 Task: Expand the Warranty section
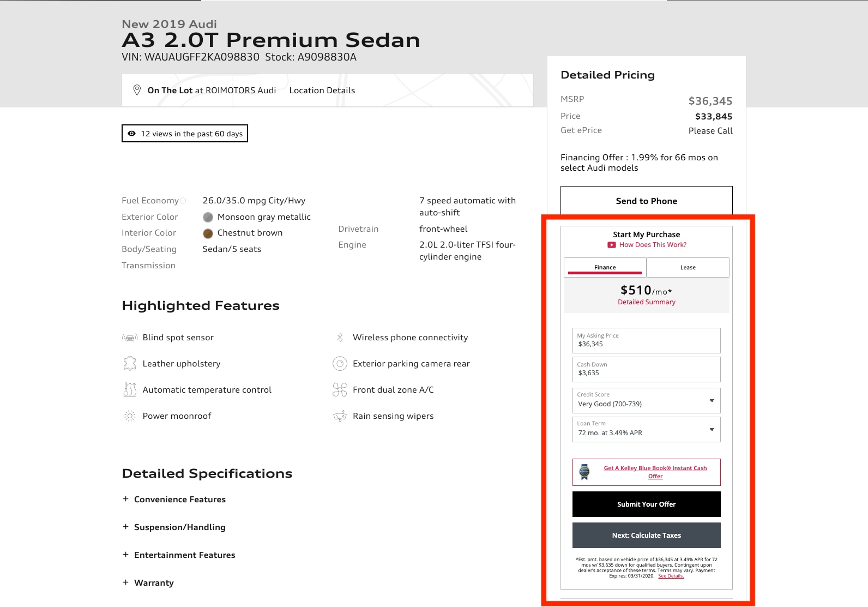click(148, 583)
